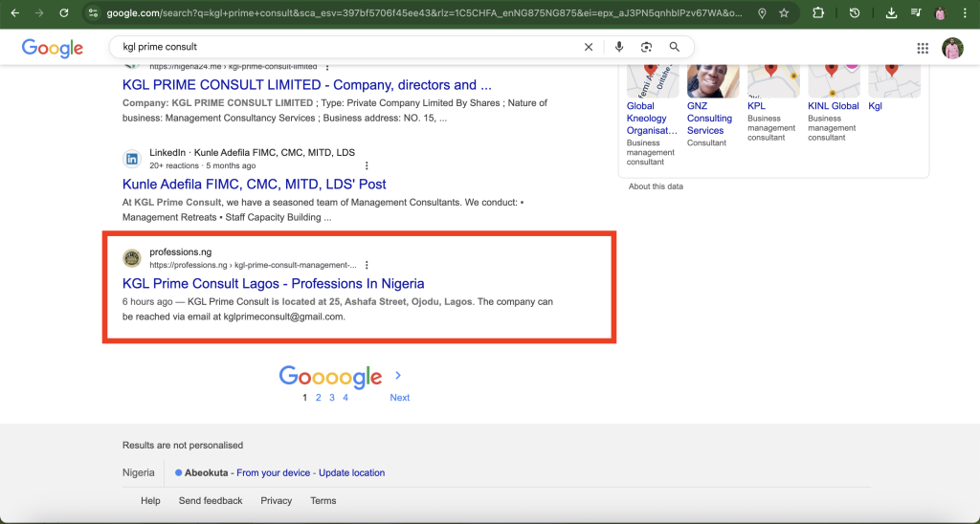Go to results page 2

pyautogui.click(x=318, y=398)
